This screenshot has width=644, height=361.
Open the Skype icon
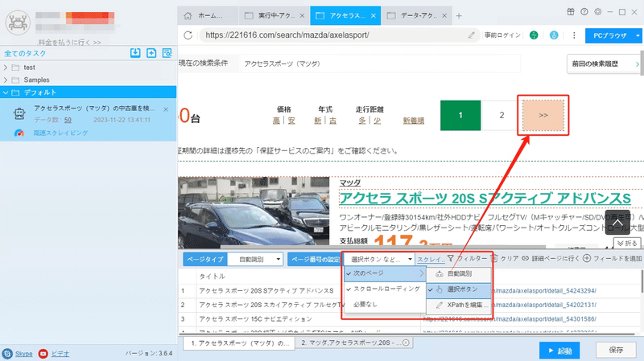pos(7,354)
